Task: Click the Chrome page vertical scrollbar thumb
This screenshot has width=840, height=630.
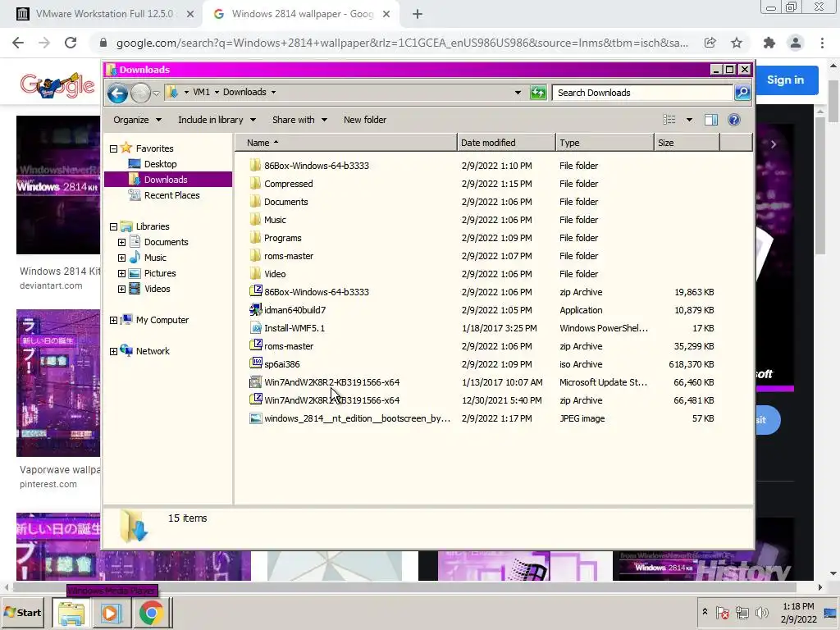Action: pyautogui.click(x=834, y=100)
